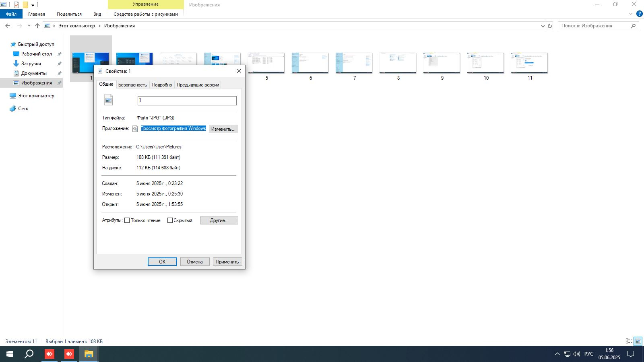Click the taskbar search magnifier icon
644x362 pixels.
[x=29, y=354]
